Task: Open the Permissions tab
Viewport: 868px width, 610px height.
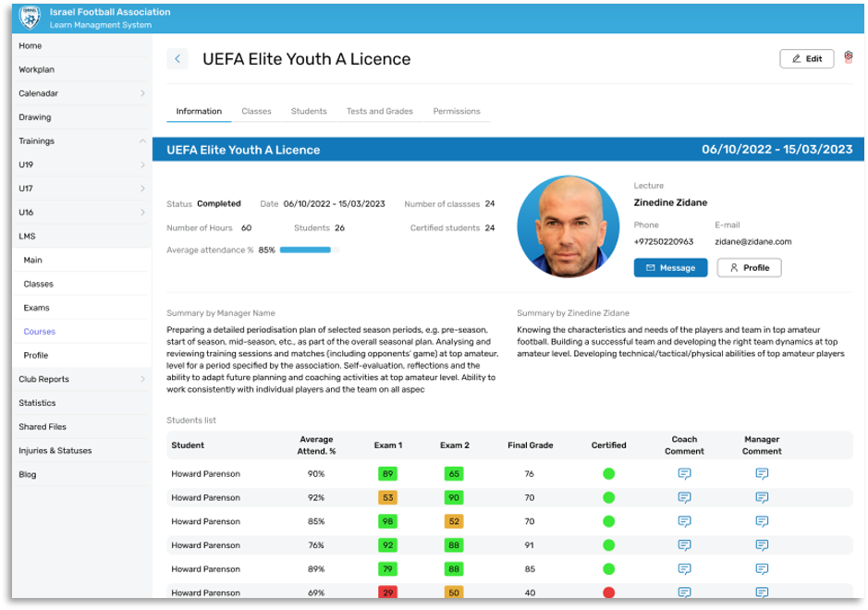Action: click(457, 111)
